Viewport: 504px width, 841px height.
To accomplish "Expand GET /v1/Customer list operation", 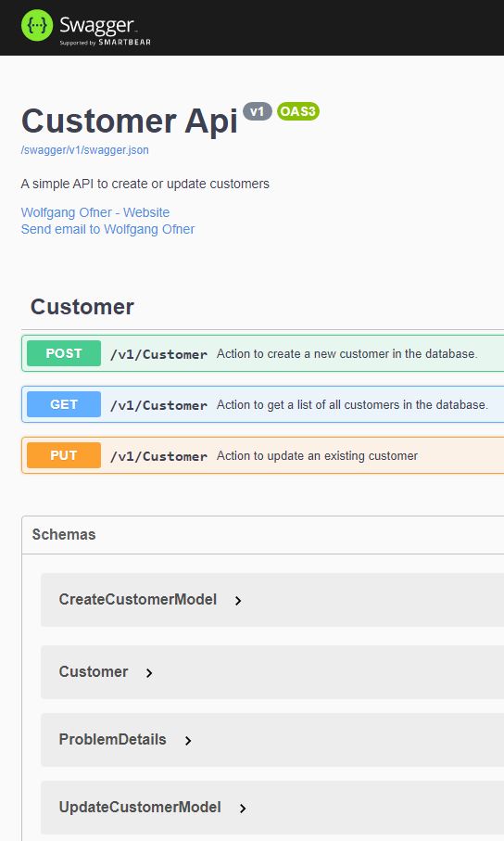I will click(x=263, y=404).
